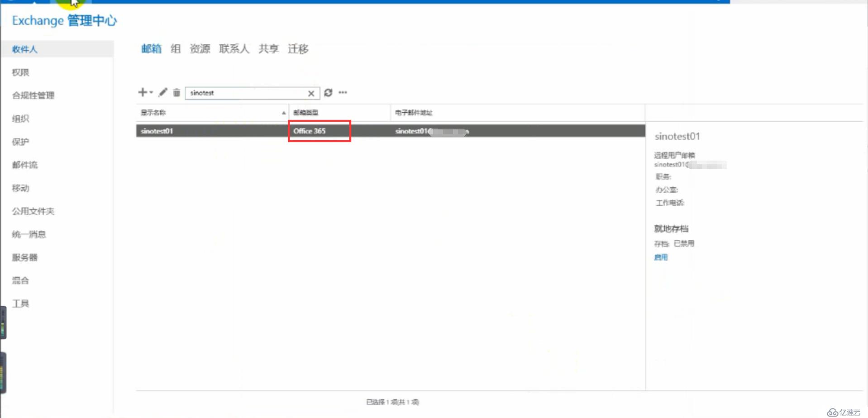
Task: Open 混合 in the left navigation
Action: [20, 280]
